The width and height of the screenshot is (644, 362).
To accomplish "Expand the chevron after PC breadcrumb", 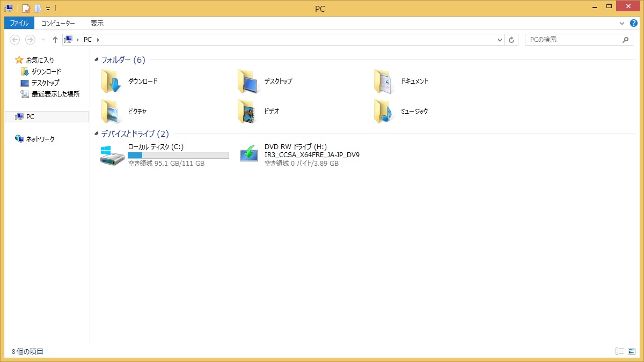I will click(98, 40).
